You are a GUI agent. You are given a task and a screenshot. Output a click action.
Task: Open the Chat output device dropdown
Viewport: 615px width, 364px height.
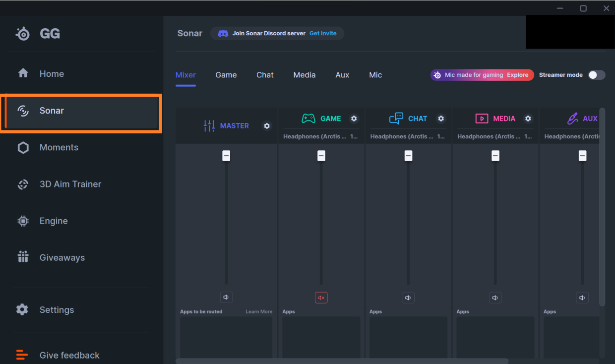[x=408, y=136]
